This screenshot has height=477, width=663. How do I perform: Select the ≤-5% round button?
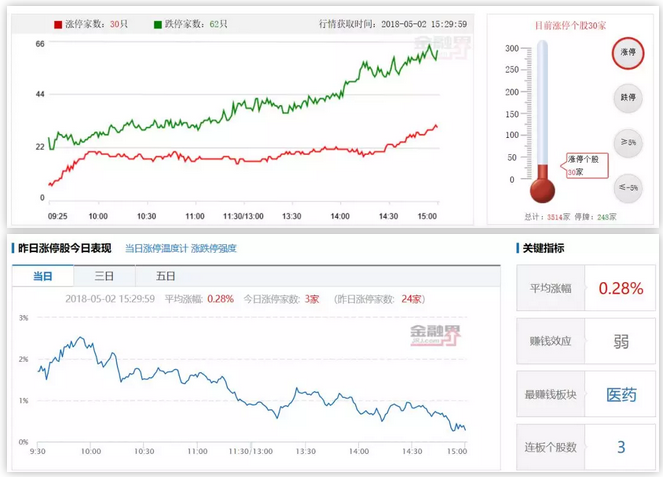point(627,186)
